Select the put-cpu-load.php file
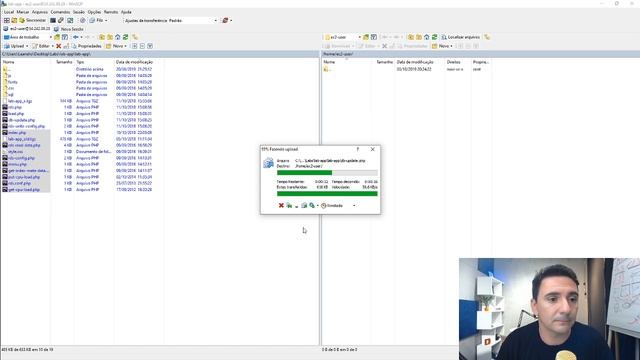Viewport: 640px width, 360px height. coord(24,177)
